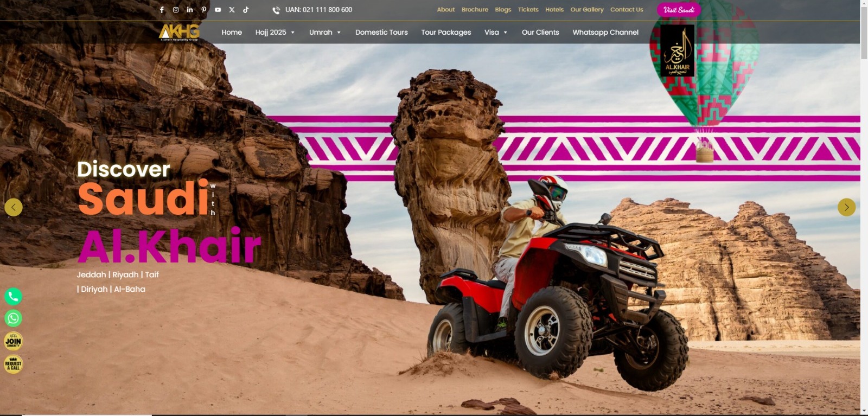868x416 pixels.
Task: Open WhatsApp chat floating icon
Action: tap(14, 318)
